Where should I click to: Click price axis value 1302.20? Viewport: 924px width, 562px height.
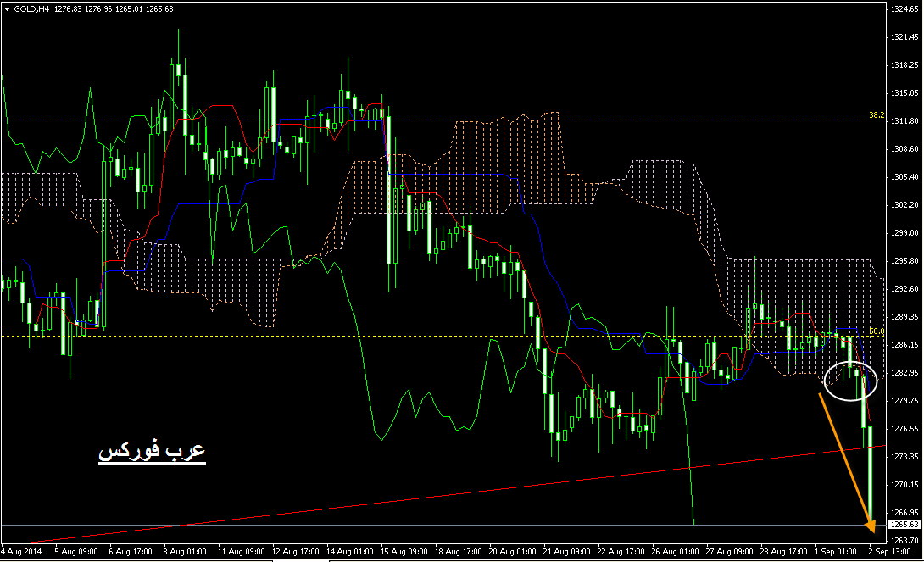905,205
